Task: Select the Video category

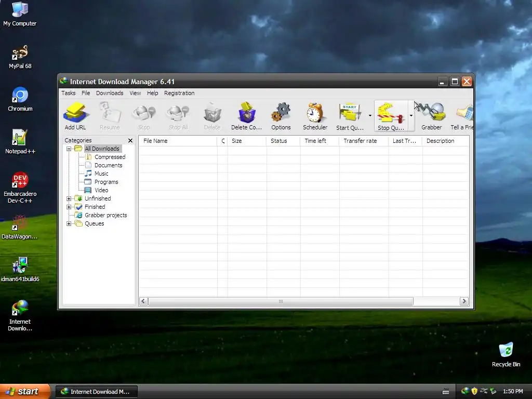Action: click(x=101, y=190)
